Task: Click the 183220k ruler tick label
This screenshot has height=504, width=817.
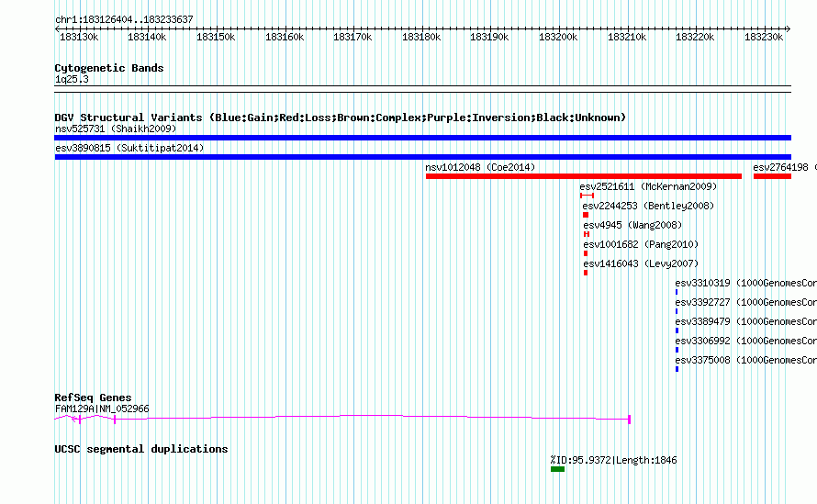Action: click(695, 37)
